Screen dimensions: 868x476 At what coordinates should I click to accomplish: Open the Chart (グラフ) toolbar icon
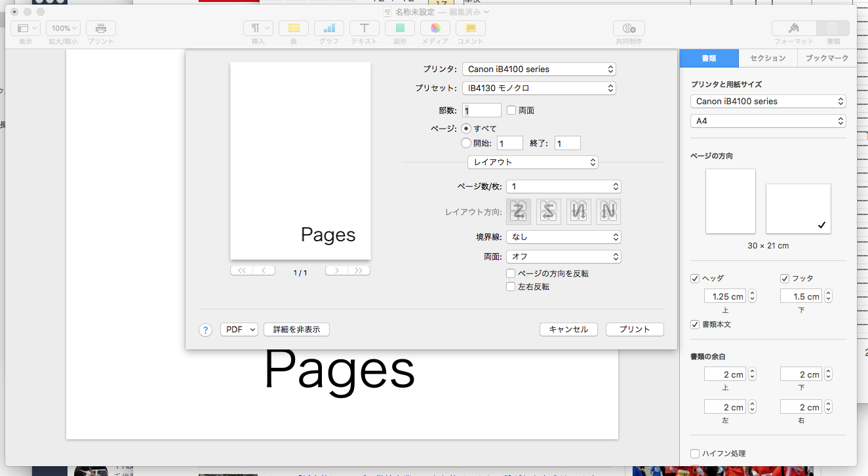click(x=329, y=28)
